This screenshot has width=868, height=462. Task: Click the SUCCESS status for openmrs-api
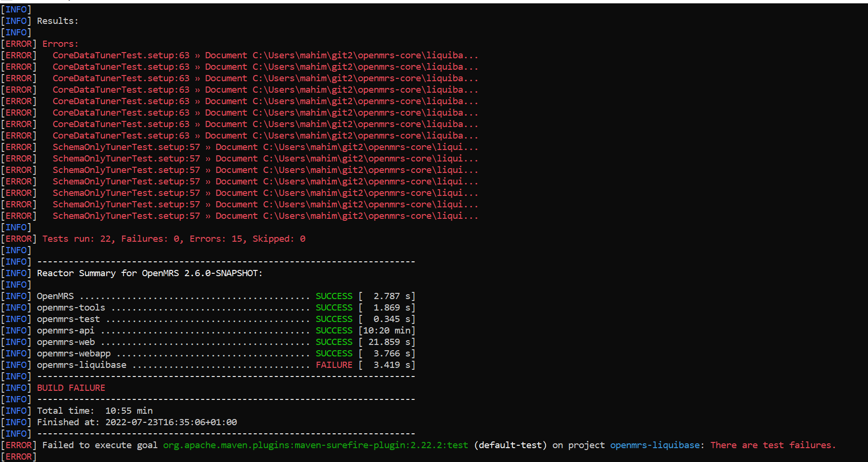point(334,331)
